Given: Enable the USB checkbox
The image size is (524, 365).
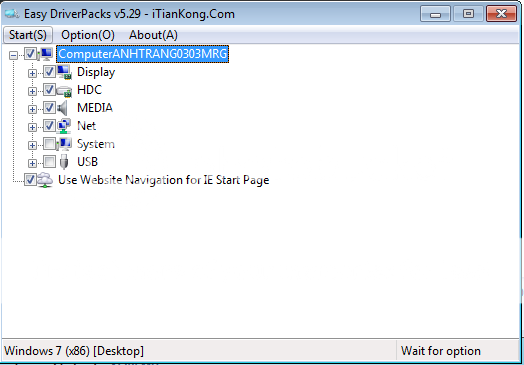Looking at the screenshot, I should click(x=49, y=162).
